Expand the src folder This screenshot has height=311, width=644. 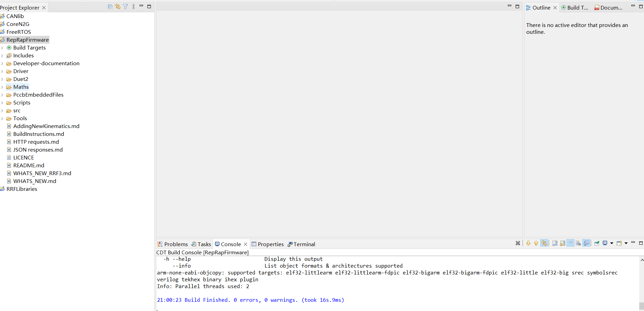click(2, 111)
